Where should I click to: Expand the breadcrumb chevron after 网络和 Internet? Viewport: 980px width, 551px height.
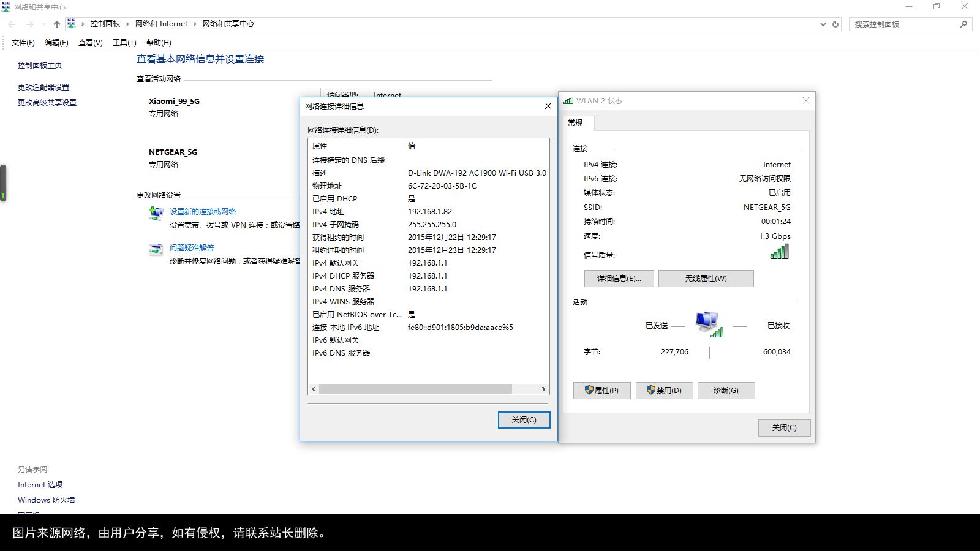194,24
